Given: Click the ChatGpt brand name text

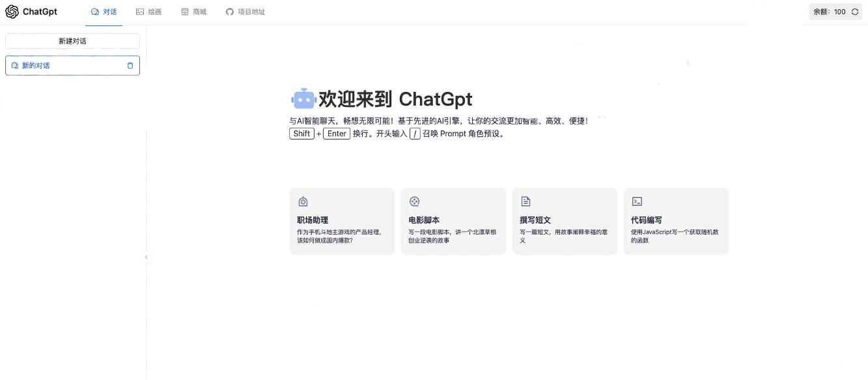Looking at the screenshot, I should (x=40, y=12).
